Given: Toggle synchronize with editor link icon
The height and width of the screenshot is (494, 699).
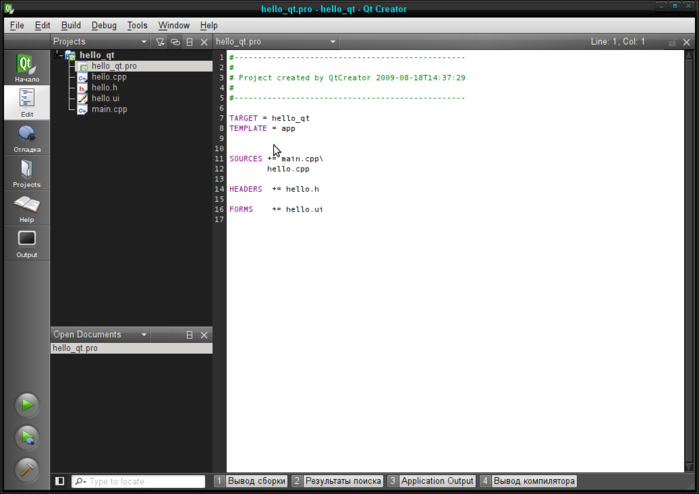Looking at the screenshot, I should 175,42.
